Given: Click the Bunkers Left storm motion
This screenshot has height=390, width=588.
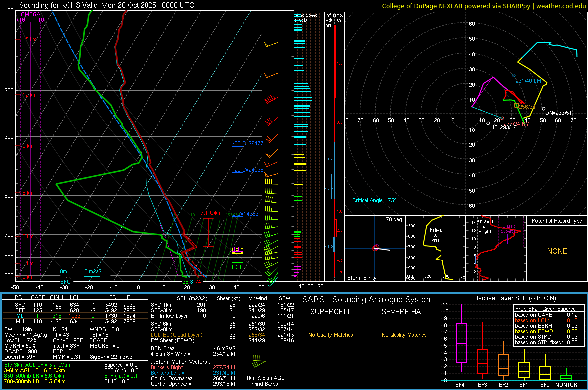Looking at the screenshot, I should [x=193, y=373].
